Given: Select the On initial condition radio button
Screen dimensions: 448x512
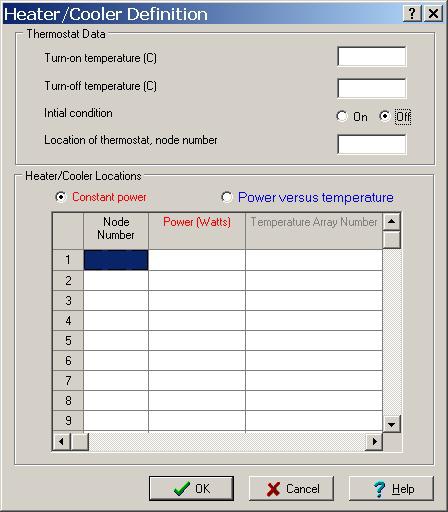Looking at the screenshot, I should (342, 117).
